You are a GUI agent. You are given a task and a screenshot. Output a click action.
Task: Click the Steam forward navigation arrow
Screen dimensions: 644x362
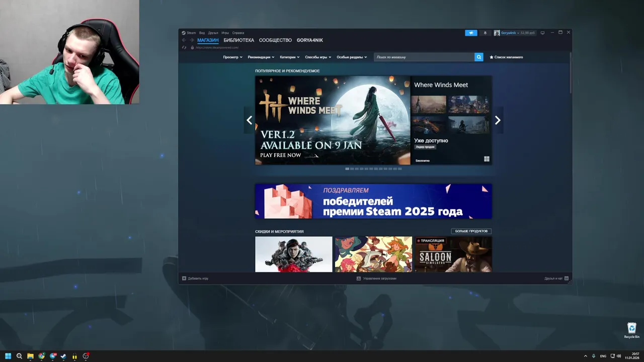tap(192, 40)
